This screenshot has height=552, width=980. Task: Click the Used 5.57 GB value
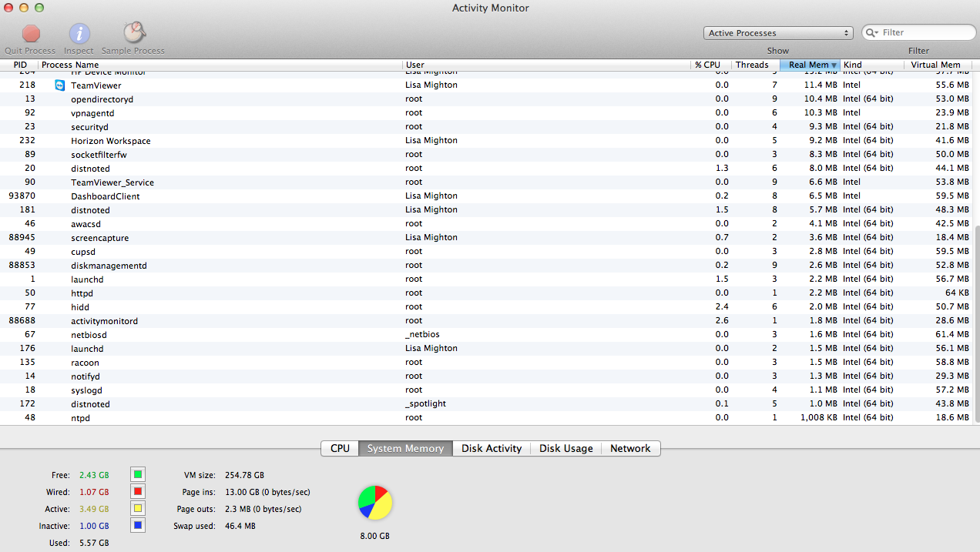(x=94, y=543)
